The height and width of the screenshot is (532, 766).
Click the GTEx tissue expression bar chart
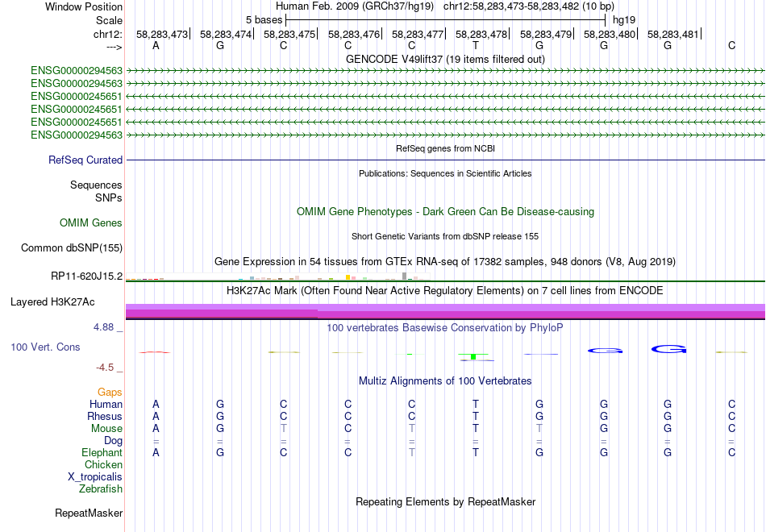tap(278, 277)
